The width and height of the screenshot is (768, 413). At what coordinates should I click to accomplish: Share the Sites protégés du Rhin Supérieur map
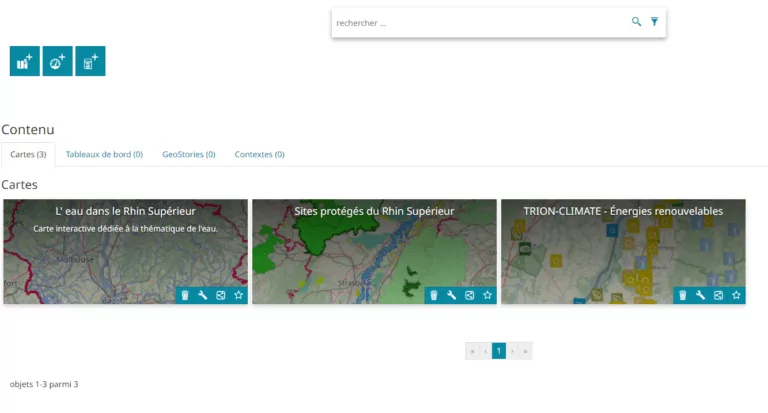[x=469, y=295]
